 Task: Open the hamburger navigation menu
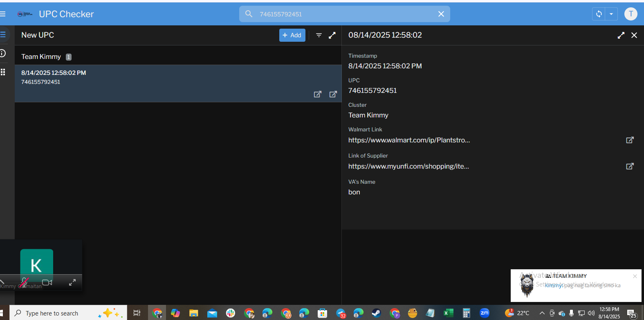(3, 14)
